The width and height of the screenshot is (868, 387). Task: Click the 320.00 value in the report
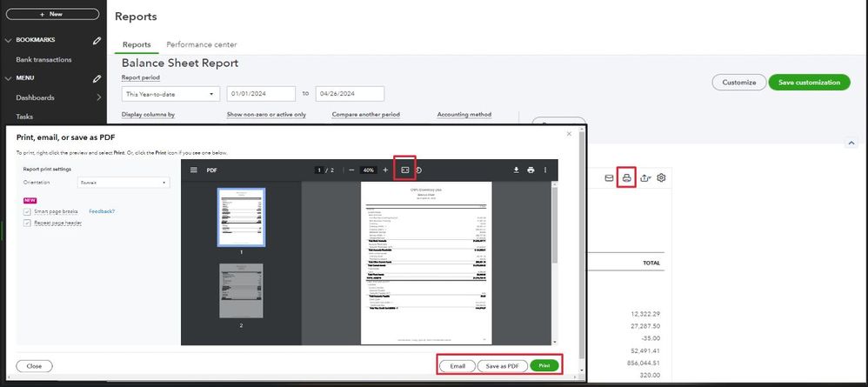point(651,376)
